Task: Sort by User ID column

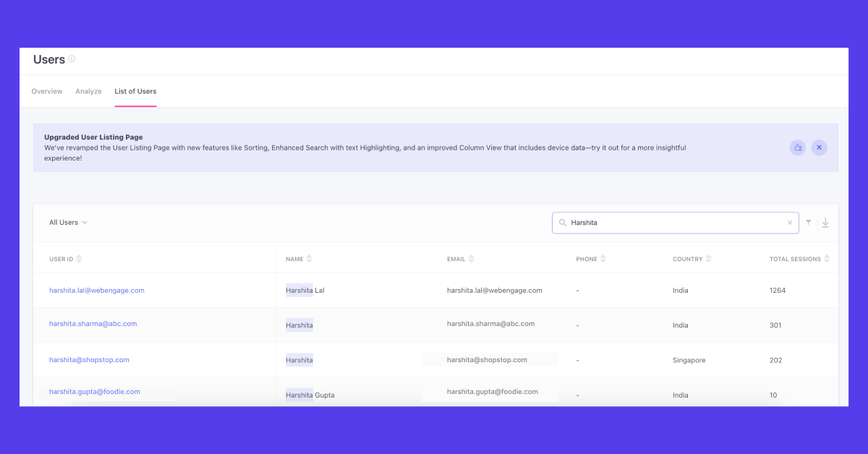Action: click(x=79, y=259)
